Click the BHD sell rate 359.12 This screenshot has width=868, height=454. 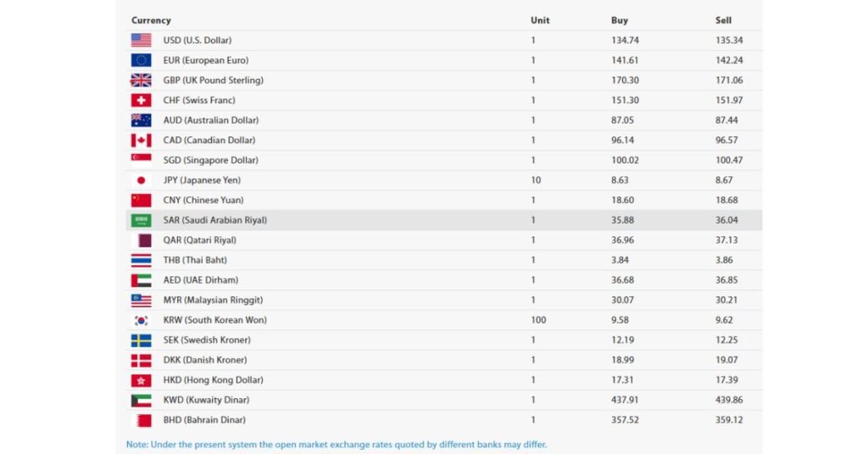(729, 420)
